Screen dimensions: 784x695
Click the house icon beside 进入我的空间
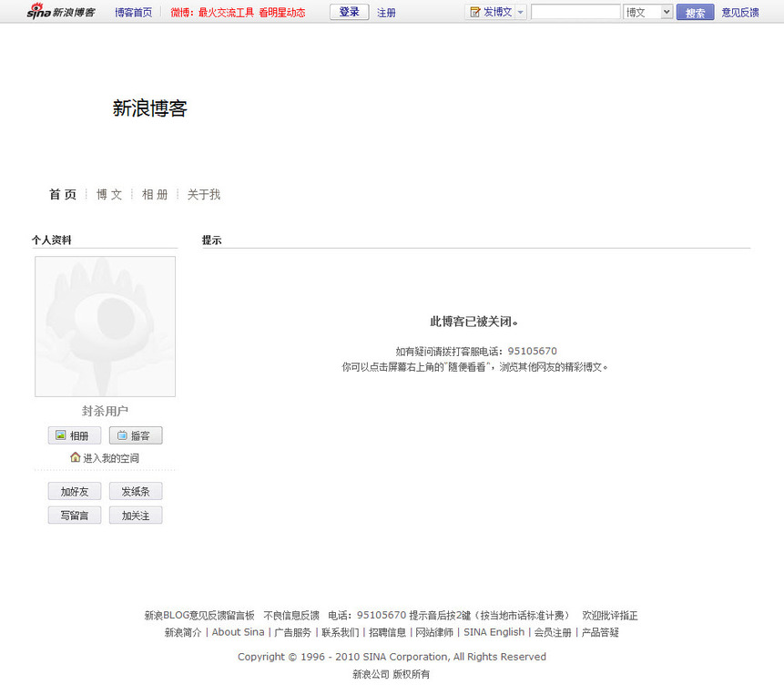(75, 457)
